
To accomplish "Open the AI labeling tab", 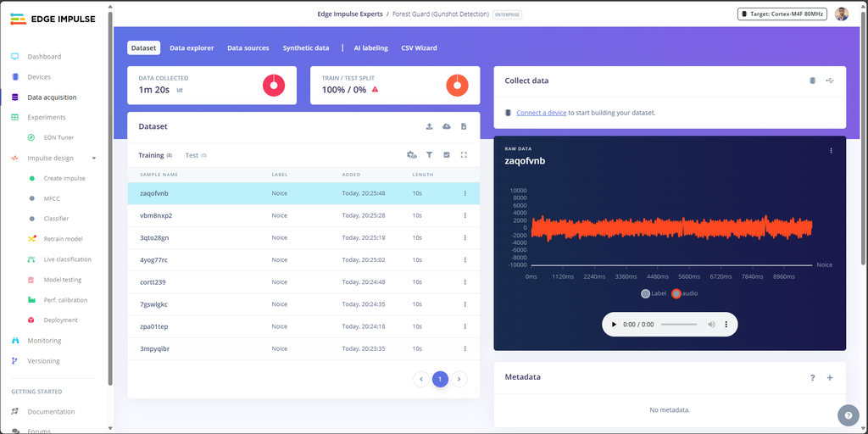I will tap(371, 48).
